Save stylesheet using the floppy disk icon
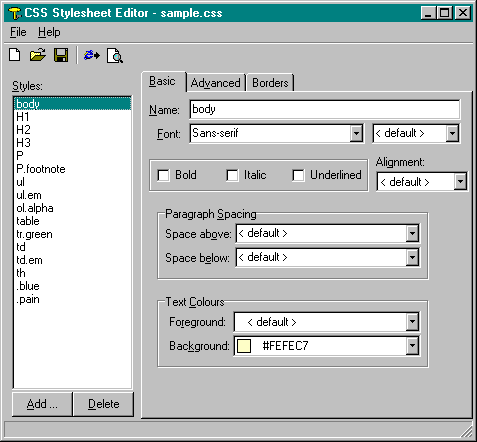The width and height of the screenshot is (477, 442). [61, 55]
